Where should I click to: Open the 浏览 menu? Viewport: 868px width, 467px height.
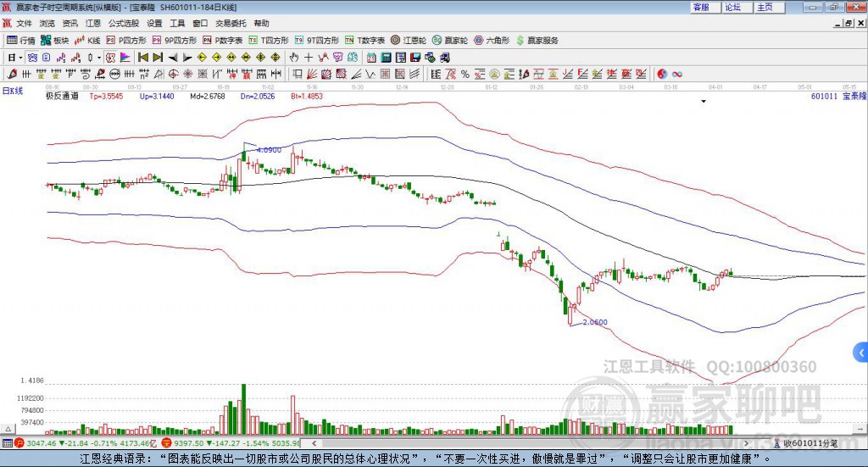(47, 23)
